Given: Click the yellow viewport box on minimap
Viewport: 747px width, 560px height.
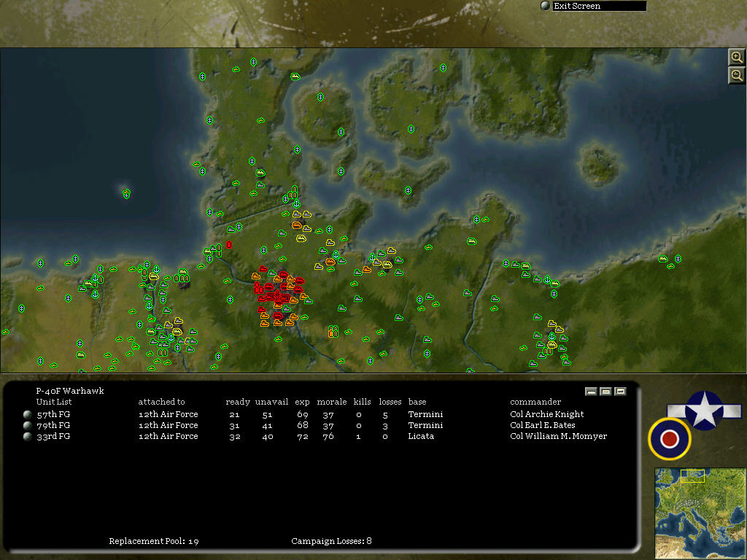Looking at the screenshot, I should (692, 476).
